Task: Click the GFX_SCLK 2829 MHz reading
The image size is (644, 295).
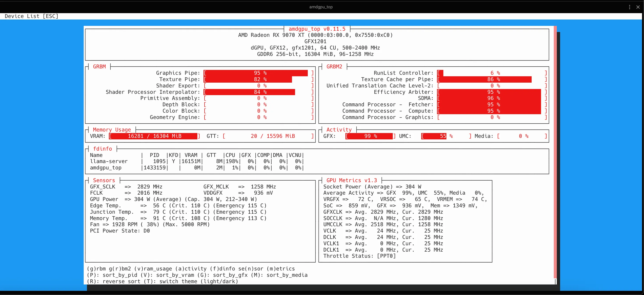Action: [126, 187]
